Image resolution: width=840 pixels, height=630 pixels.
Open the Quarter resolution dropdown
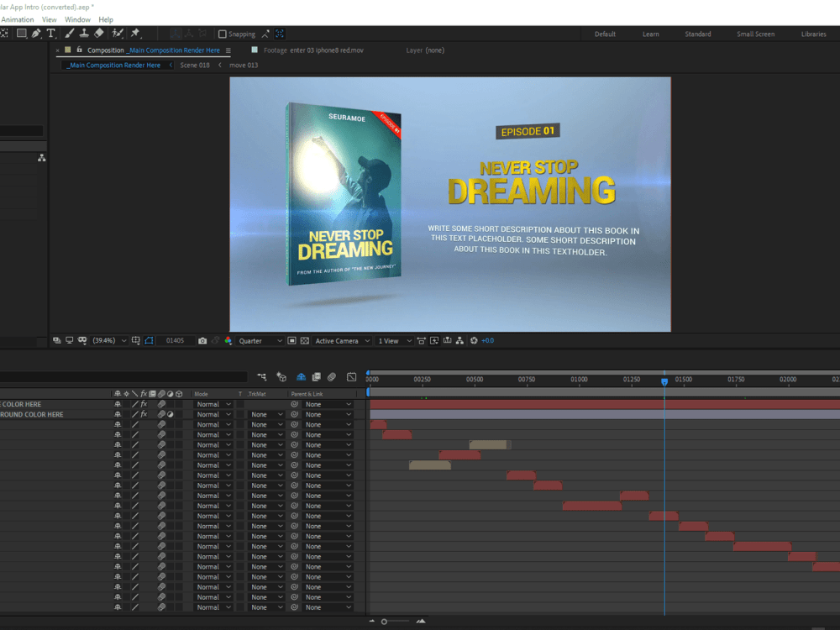tap(260, 341)
